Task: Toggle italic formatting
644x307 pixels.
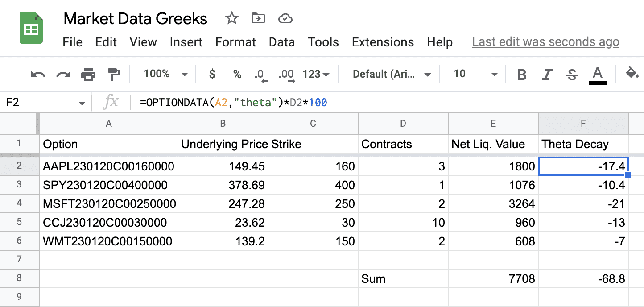Action: (x=547, y=75)
